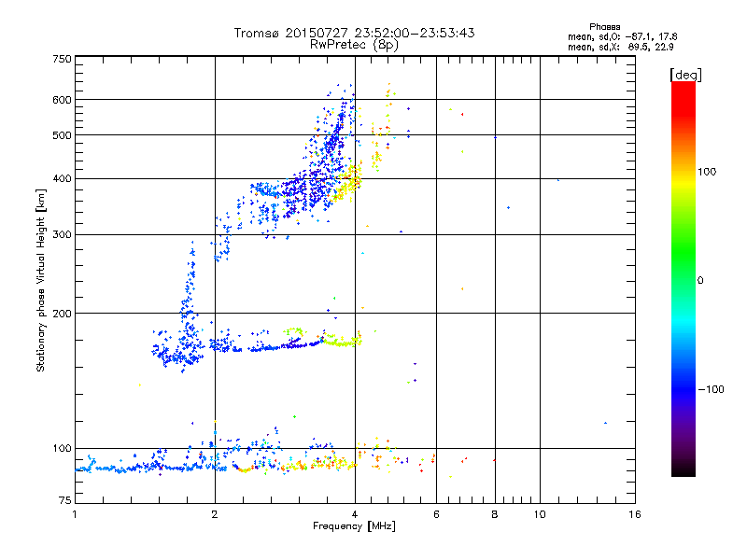Click the '200' y-axis label
This screenshot has width=747, height=560.
[x=62, y=314]
